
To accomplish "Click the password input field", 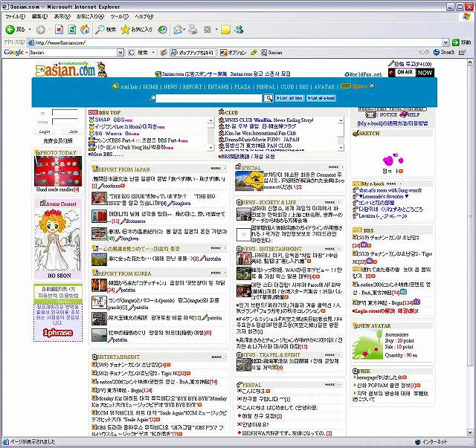I will (x=65, y=122).
